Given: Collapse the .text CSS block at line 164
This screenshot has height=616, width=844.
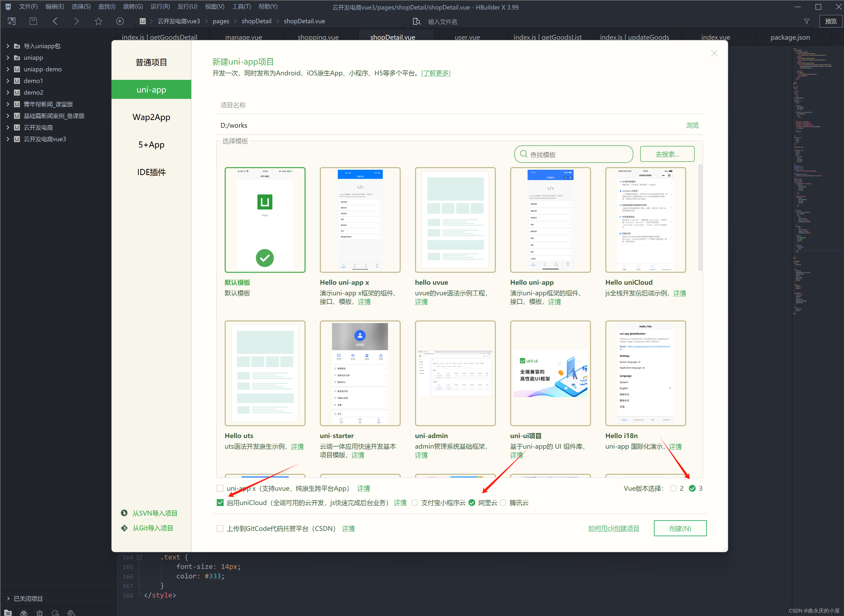Looking at the screenshot, I should click(139, 558).
